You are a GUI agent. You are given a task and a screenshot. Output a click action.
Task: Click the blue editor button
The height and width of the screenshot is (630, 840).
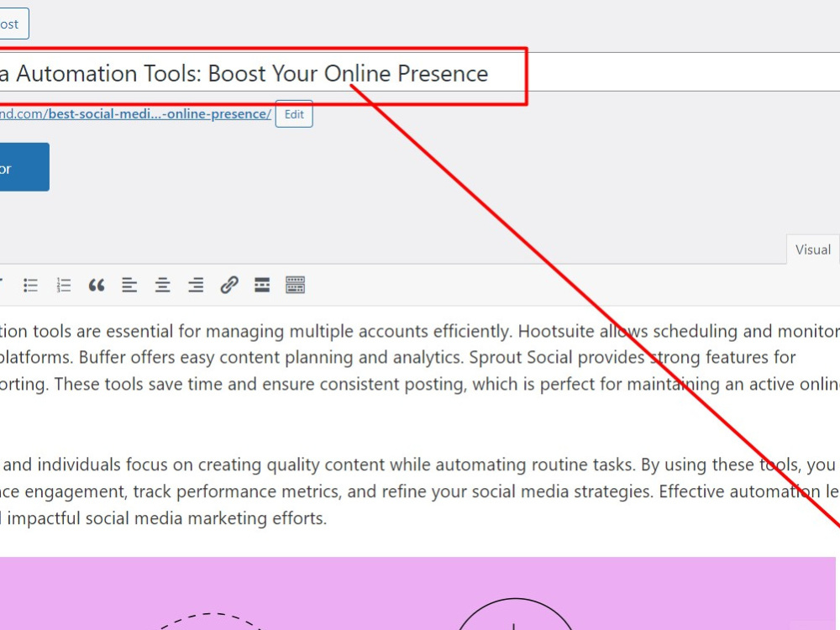tap(24, 167)
